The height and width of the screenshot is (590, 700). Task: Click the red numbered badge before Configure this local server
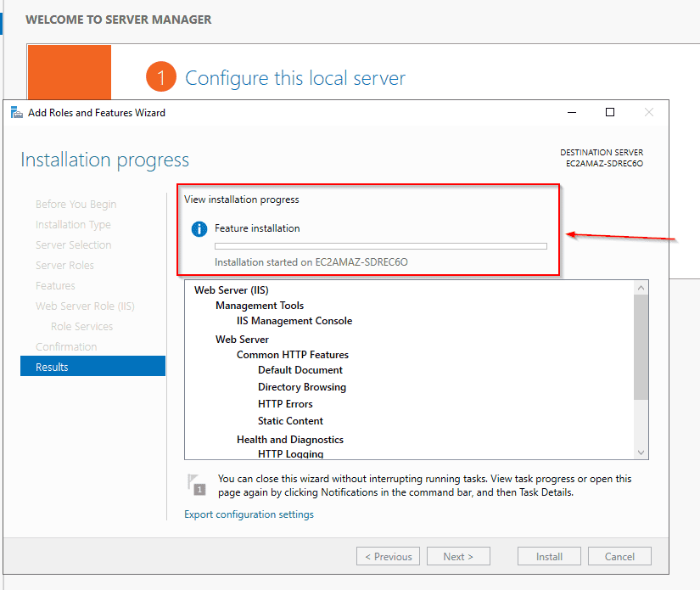pyautogui.click(x=161, y=78)
